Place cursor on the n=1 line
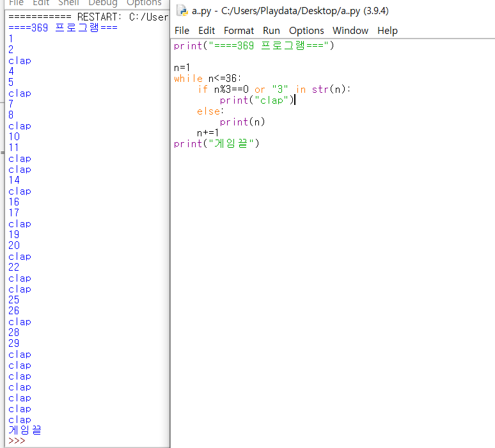The height and width of the screenshot is (448, 495). (182, 68)
